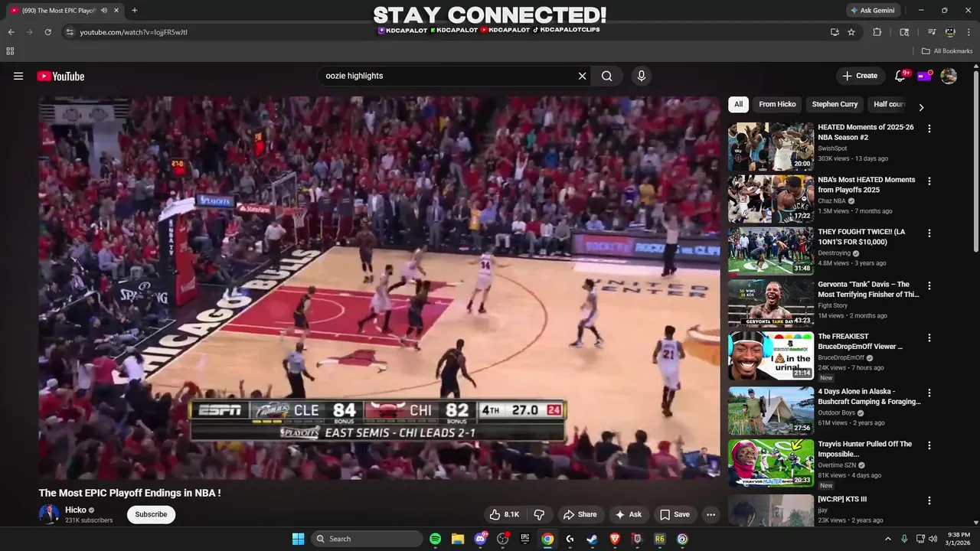Open options for [WC:RP] KTS III video

pos(929,501)
